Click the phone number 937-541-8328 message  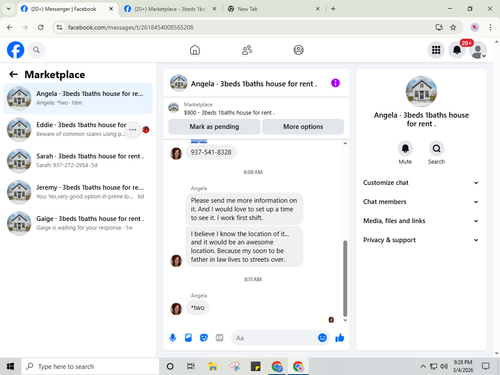(x=211, y=152)
